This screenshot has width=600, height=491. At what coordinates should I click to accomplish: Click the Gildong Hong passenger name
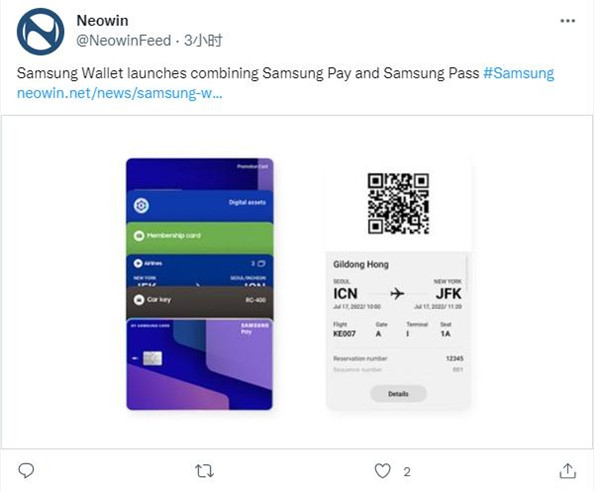point(361,265)
